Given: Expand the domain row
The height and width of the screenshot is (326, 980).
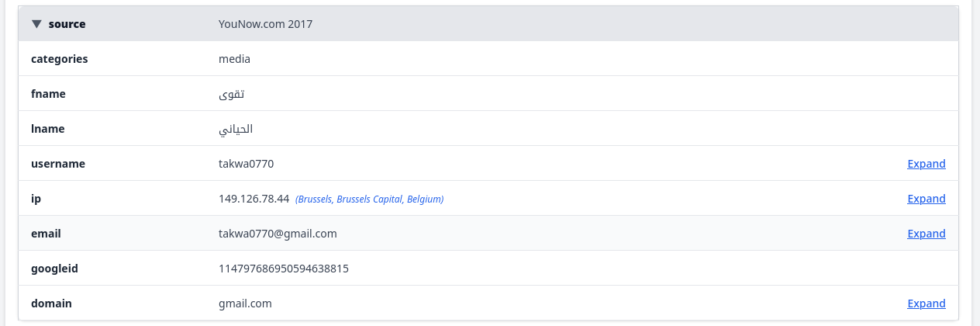Looking at the screenshot, I should click(927, 303).
